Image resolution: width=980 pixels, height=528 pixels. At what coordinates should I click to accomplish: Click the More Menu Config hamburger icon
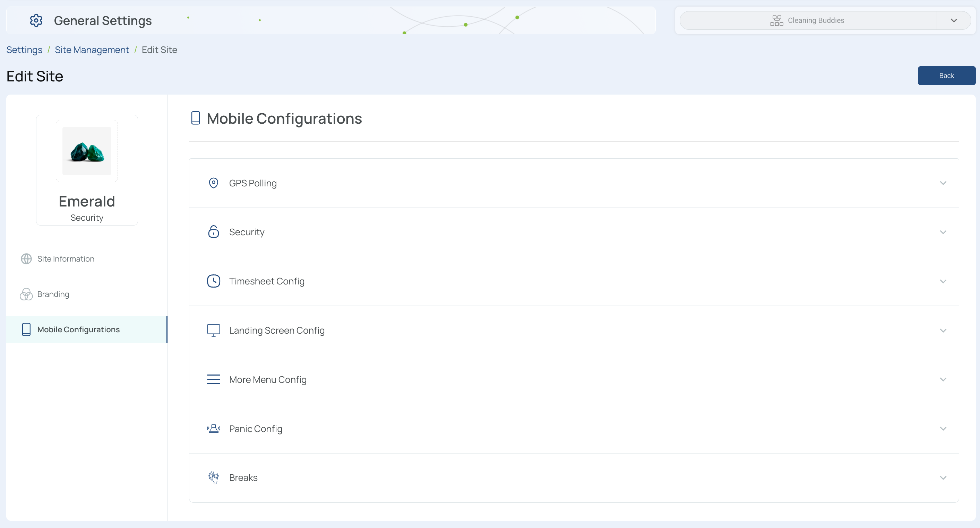pyautogui.click(x=213, y=379)
